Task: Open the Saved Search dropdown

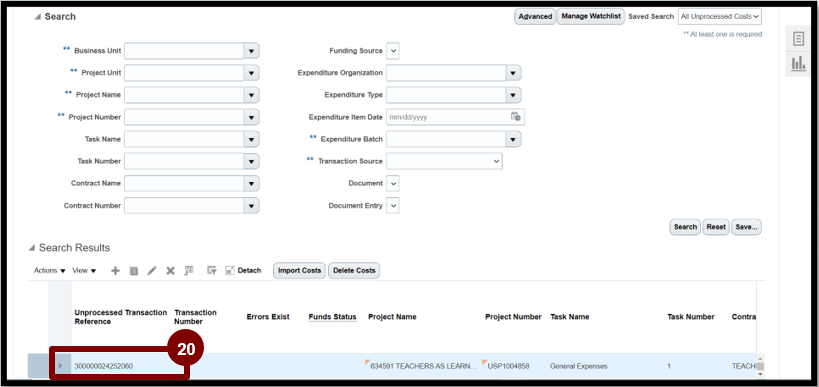Action: pos(720,17)
